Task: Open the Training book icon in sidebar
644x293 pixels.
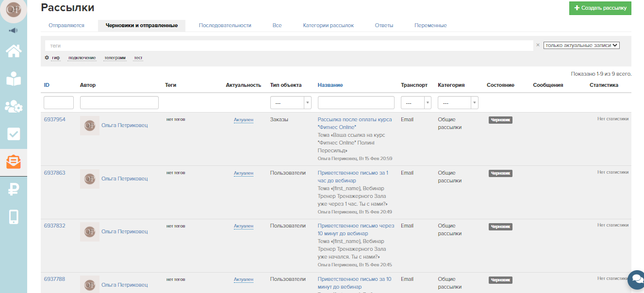Action: [13, 79]
